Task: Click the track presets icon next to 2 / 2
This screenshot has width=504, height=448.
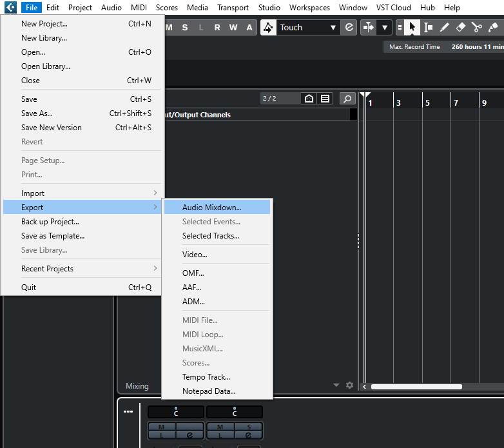Action: click(x=309, y=99)
